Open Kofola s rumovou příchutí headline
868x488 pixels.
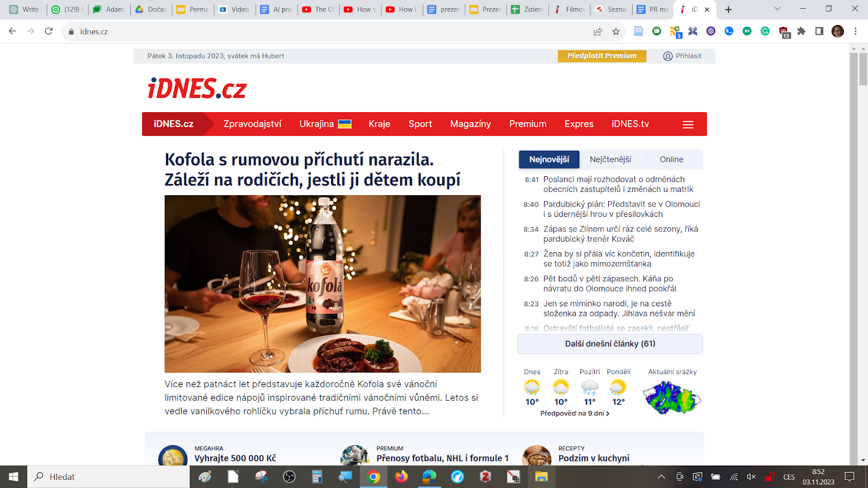[312, 169]
